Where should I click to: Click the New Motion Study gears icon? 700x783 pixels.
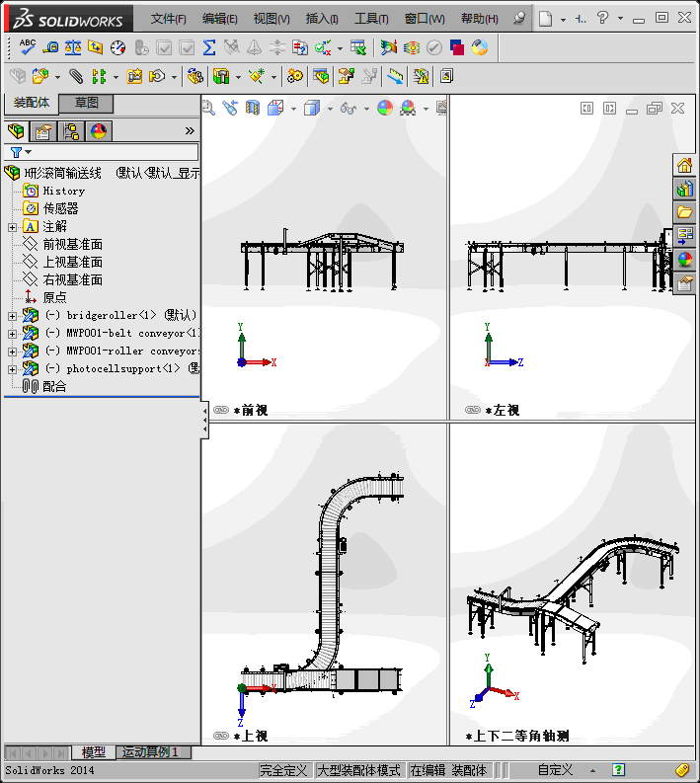pos(294,76)
